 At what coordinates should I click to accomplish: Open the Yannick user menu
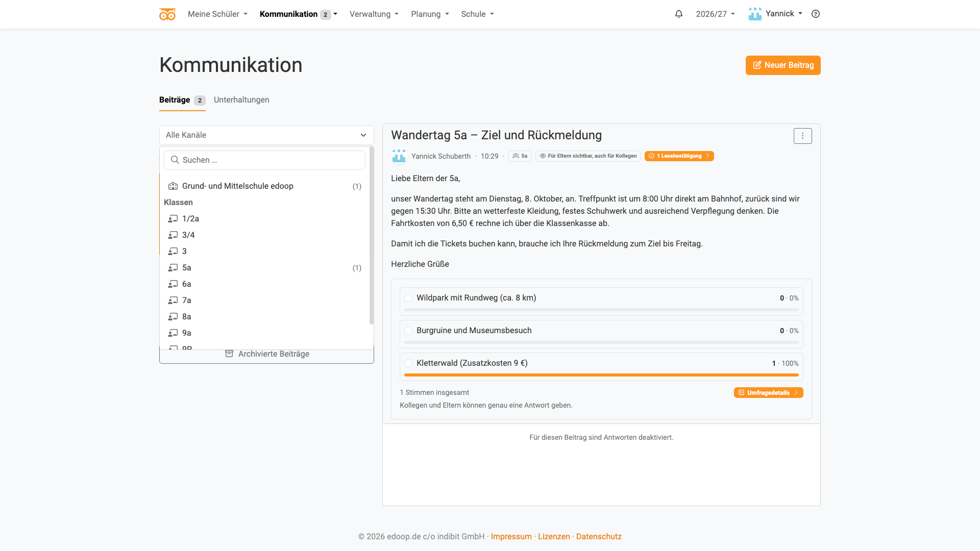coord(775,14)
